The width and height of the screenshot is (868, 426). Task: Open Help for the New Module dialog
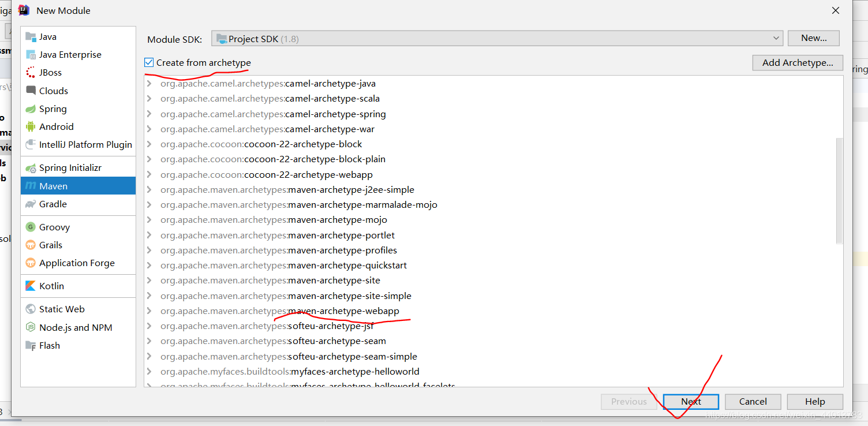815,401
